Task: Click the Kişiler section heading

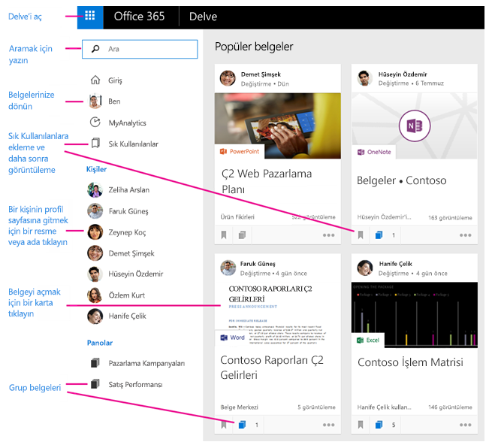Action: (96, 169)
